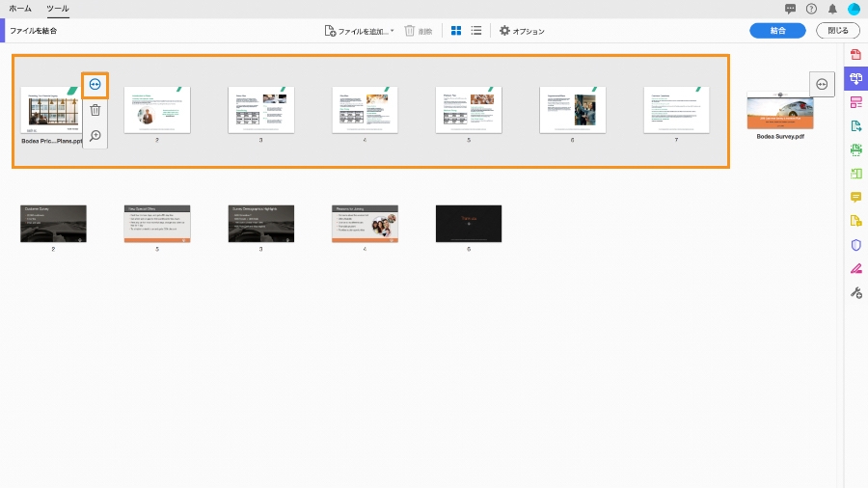
Task: Open notifications bell
Action: (x=832, y=9)
